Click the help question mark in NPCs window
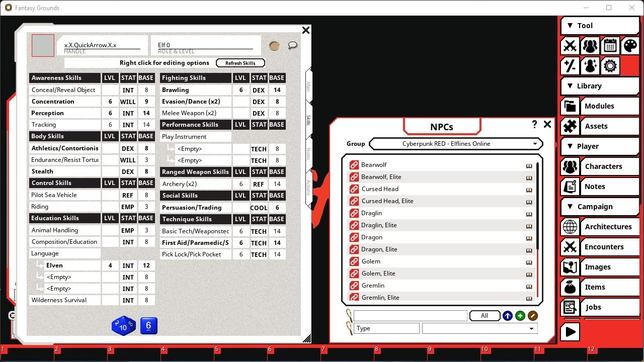Screen dimensions: 644x362 point(534,124)
